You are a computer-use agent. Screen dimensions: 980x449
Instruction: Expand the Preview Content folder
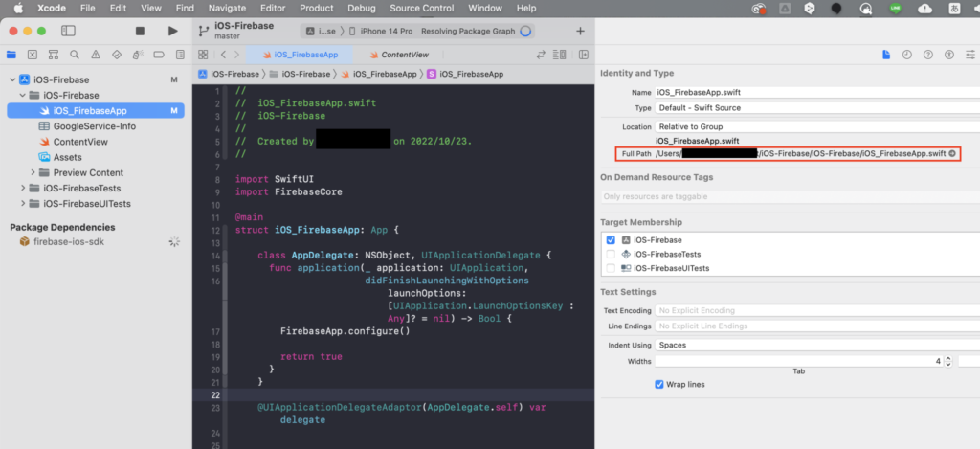(33, 172)
